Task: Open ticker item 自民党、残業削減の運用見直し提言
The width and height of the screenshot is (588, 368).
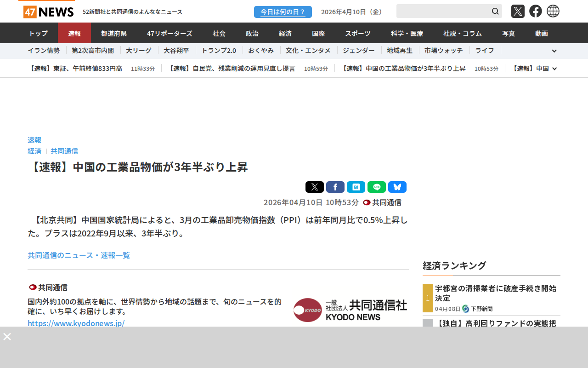Action: [231, 69]
